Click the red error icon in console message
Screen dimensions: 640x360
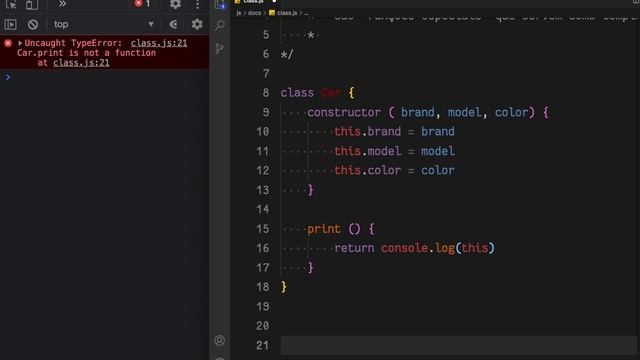(8, 43)
